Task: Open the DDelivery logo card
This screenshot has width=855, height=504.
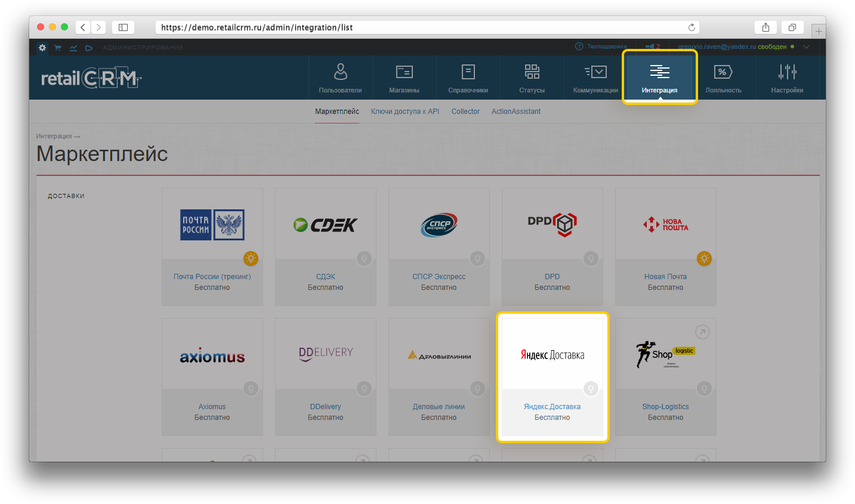Action: click(x=326, y=354)
